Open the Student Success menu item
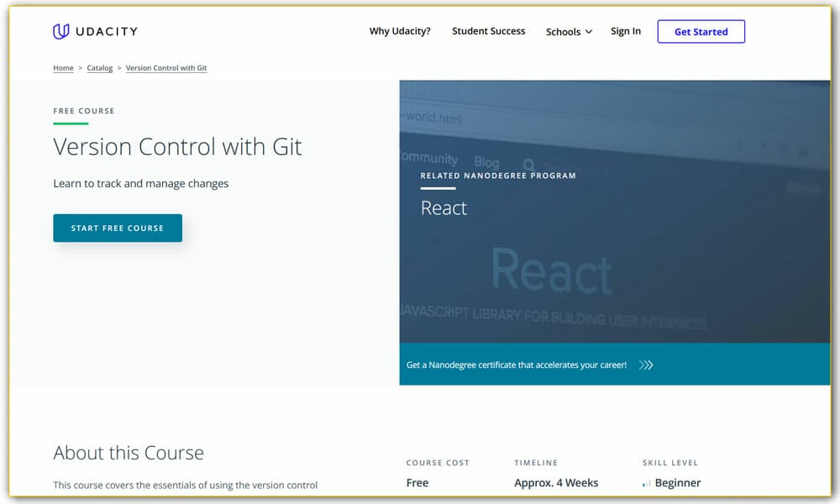 pyautogui.click(x=488, y=31)
